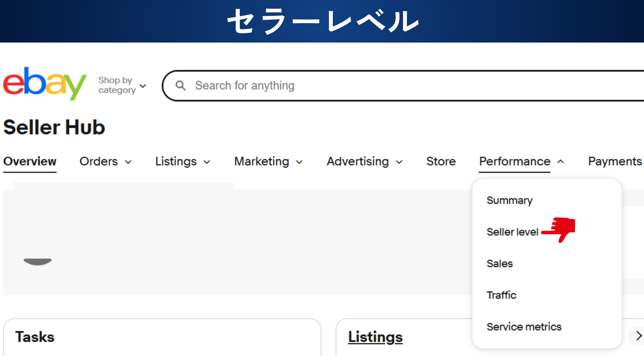Go to the Payments tab
The height and width of the screenshot is (356, 644).
(x=614, y=162)
